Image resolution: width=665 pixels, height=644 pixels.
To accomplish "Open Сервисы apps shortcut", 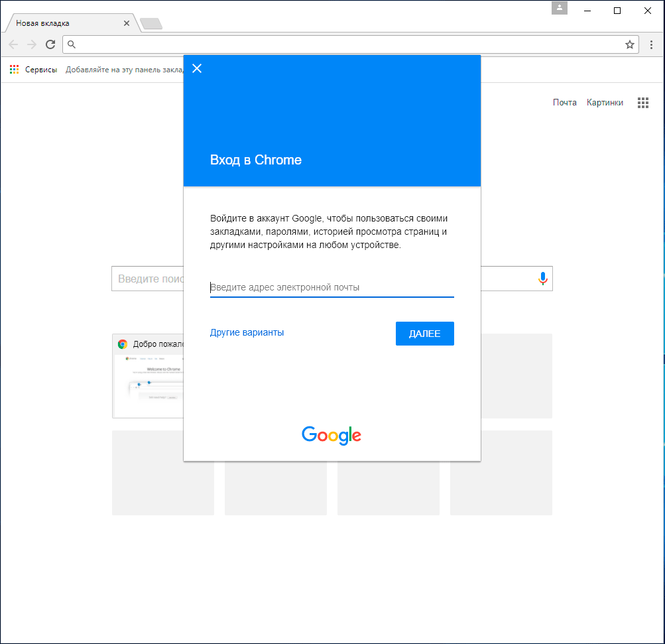I will [33, 70].
